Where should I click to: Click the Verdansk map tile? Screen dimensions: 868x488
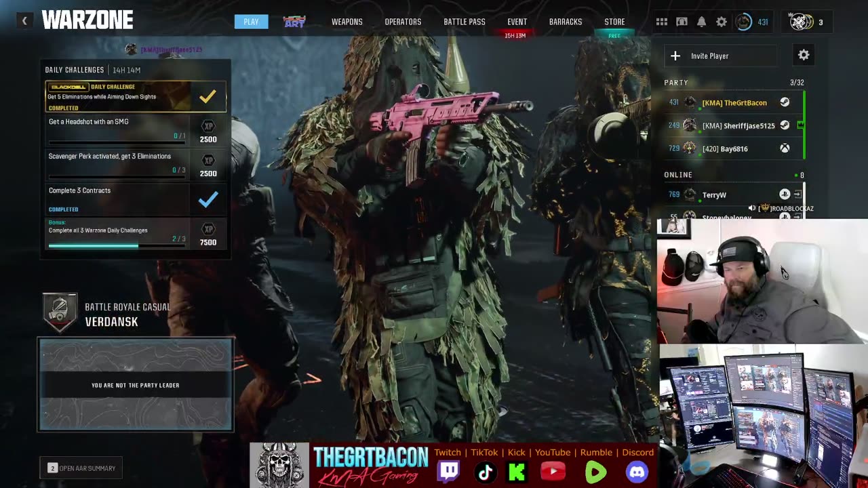coord(136,384)
